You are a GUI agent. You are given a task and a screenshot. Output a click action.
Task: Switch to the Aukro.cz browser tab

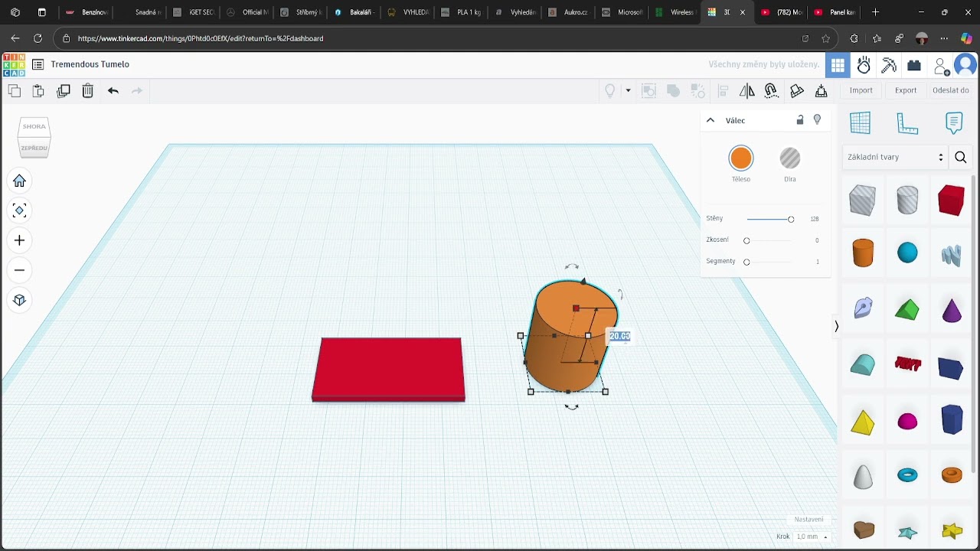(569, 12)
